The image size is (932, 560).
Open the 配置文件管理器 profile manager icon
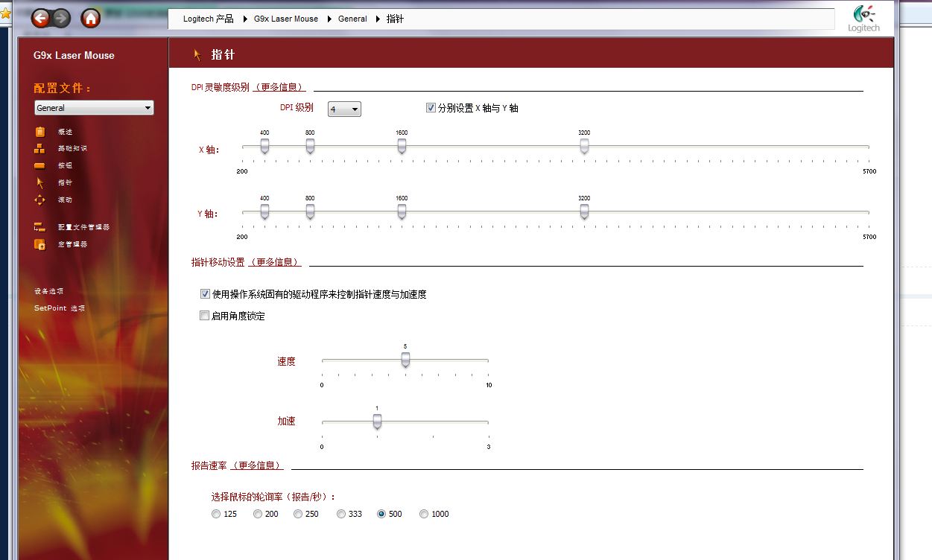(40, 227)
